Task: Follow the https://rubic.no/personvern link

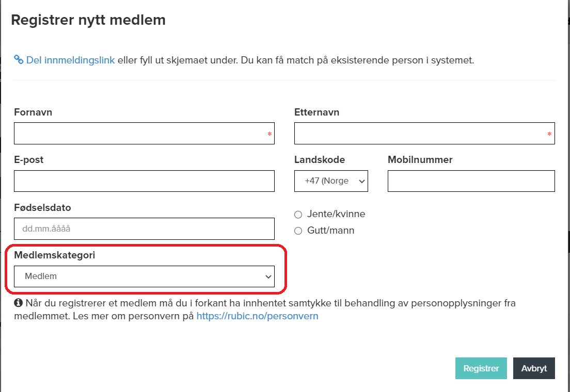Action: (257, 316)
